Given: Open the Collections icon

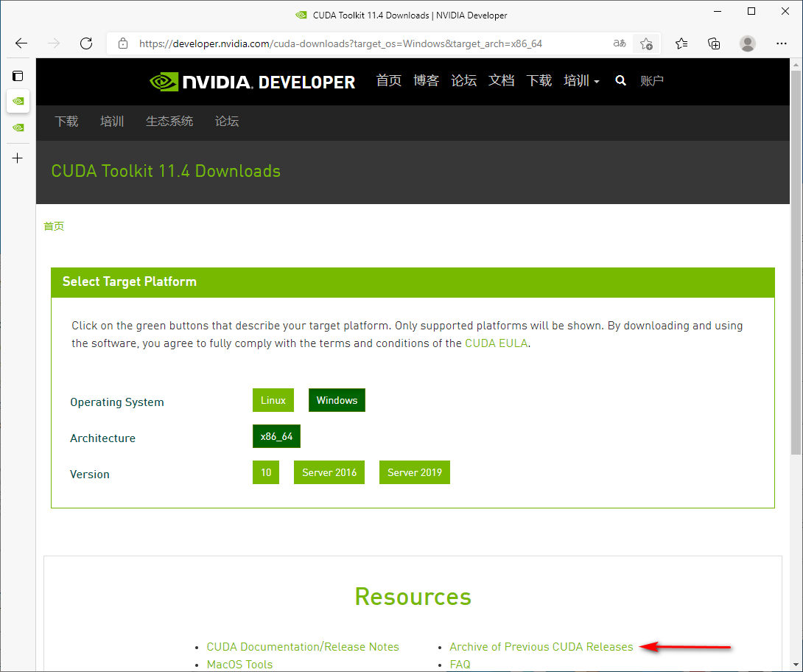Looking at the screenshot, I should tap(714, 43).
